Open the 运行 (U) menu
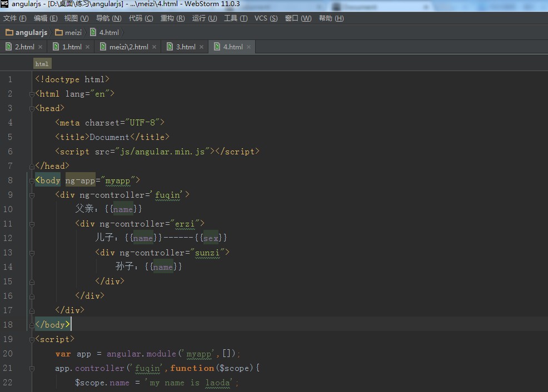Viewport: 548px width, 392px height. click(x=205, y=18)
